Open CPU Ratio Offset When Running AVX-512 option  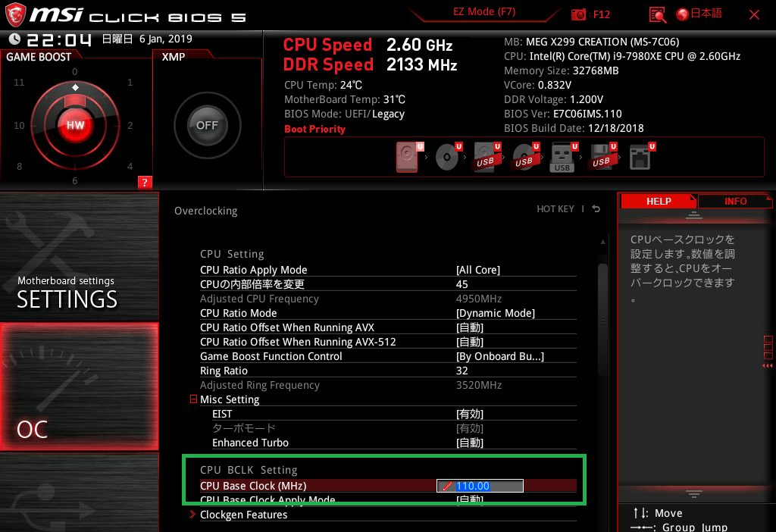pyautogui.click(x=388, y=342)
